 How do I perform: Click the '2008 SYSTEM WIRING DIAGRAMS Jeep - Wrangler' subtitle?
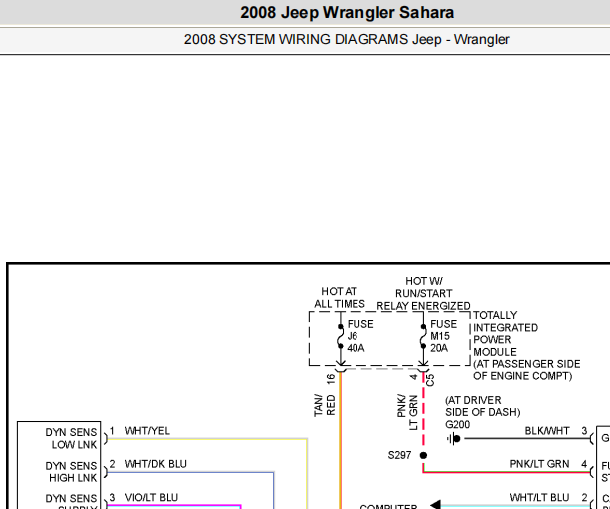pyautogui.click(x=347, y=39)
